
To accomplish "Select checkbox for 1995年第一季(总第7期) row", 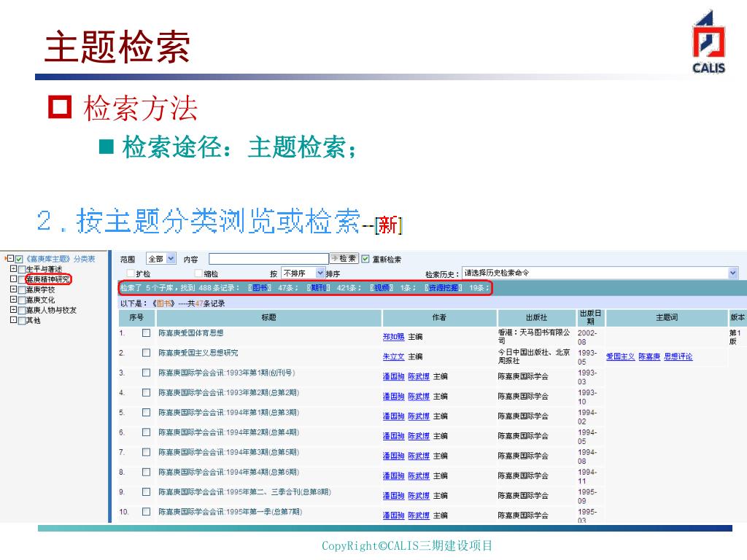I will coord(146,511).
